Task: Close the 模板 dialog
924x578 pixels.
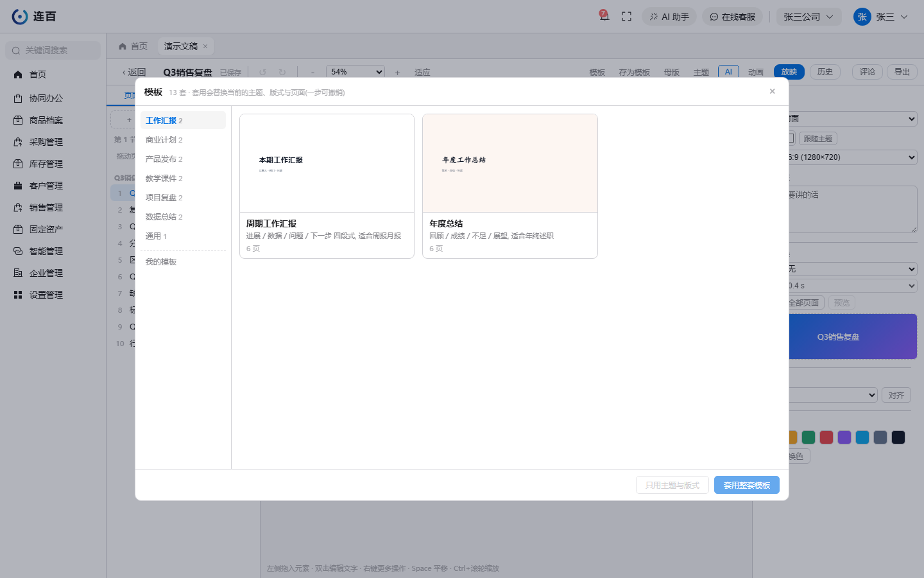Action: pyautogui.click(x=773, y=91)
